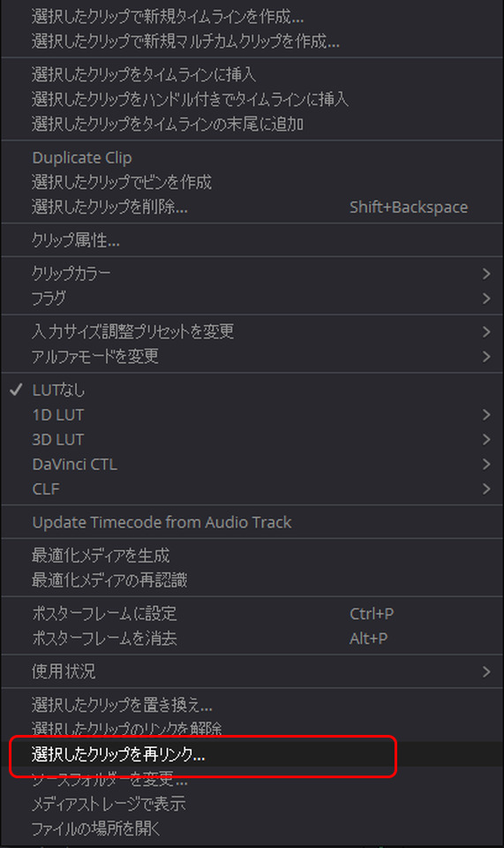Image resolution: width=504 pixels, height=848 pixels.
Task: Open クリップ属性... dialog
Action: coord(252,240)
